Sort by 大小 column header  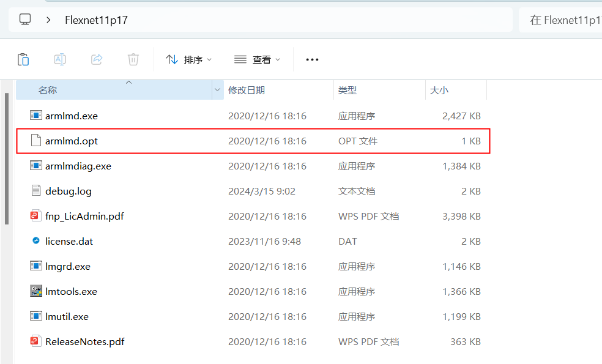(439, 90)
